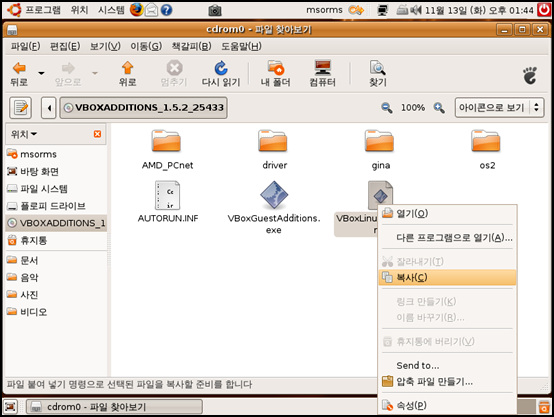The image size is (554, 417).
Task: Click the screenshot camera panel icon
Action: coord(214,11)
